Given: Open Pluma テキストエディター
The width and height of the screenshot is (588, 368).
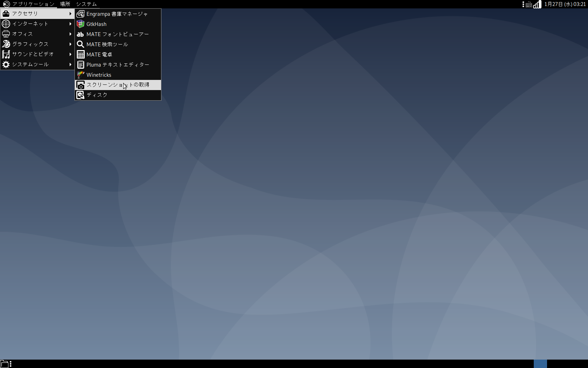Looking at the screenshot, I should tap(118, 65).
